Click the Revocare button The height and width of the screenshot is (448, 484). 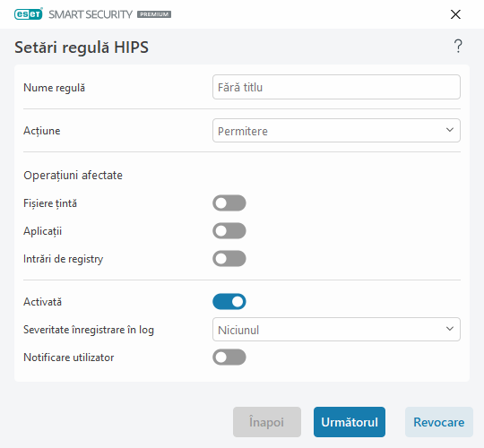point(439,422)
